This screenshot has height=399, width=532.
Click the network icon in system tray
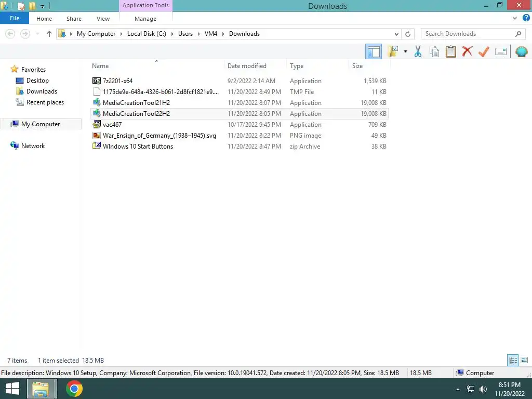pyautogui.click(x=471, y=389)
